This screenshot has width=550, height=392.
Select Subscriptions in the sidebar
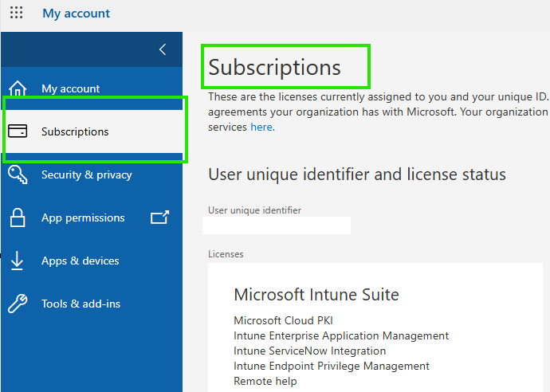92,131
